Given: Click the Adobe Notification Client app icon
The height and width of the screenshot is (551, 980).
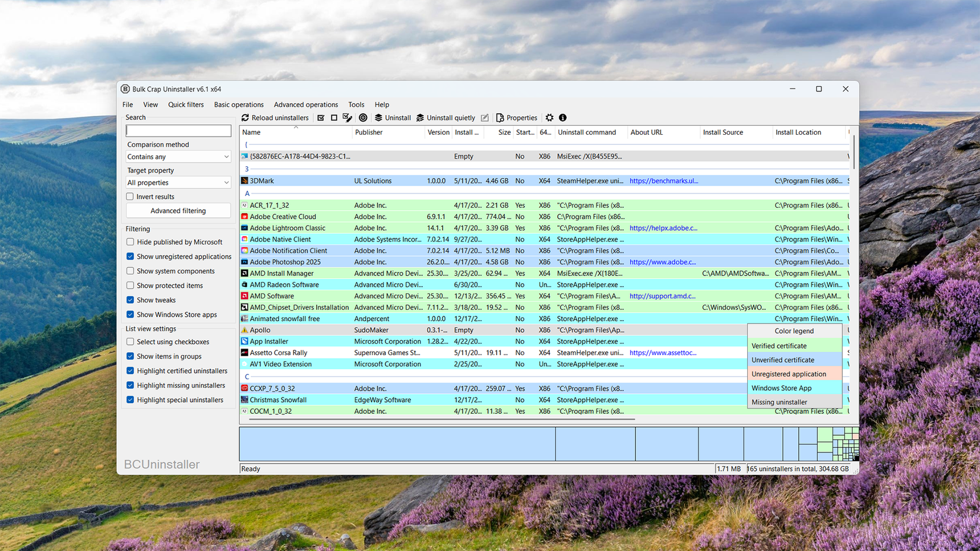Looking at the screenshot, I should click(244, 251).
